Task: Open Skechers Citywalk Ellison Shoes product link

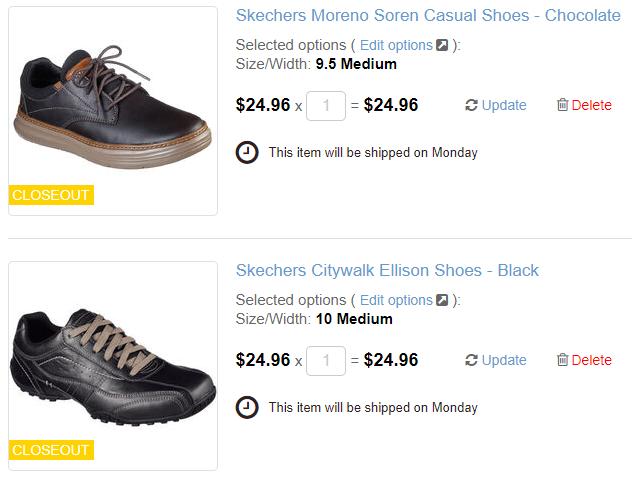Action: pos(387,270)
